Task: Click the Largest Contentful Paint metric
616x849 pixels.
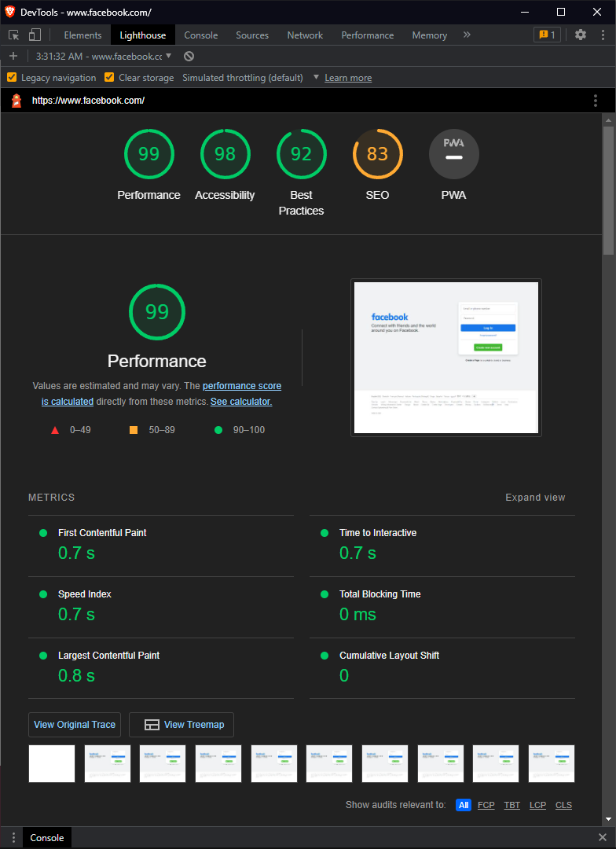Action: pos(161,668)
